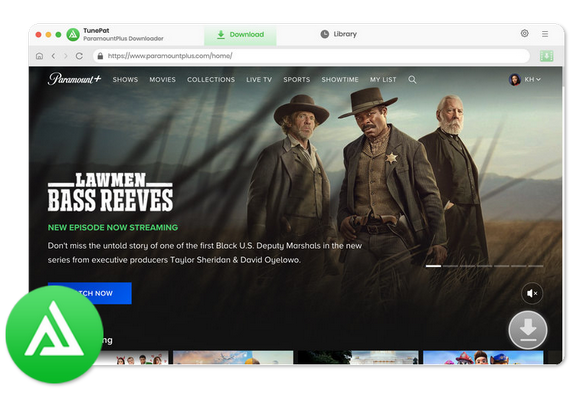Screen dimensions: 570x400
Task: Open the SHOWS menu
Action: 125,80
